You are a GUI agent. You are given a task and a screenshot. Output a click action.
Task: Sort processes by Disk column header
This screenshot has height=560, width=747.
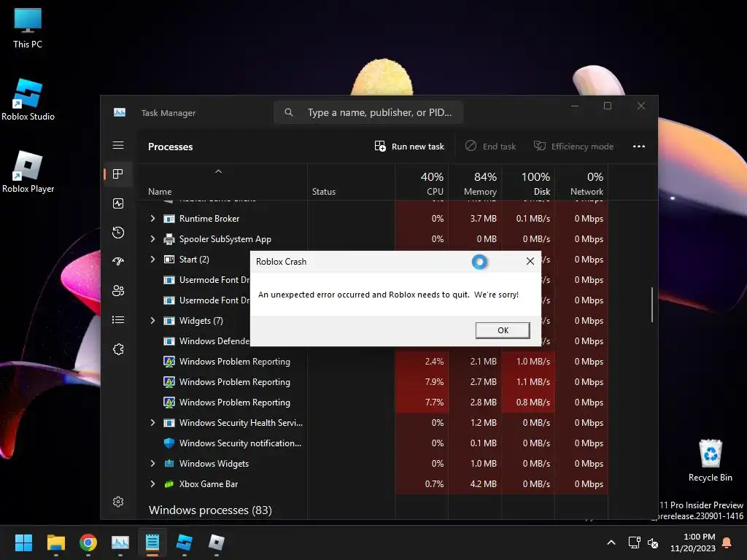(528, 183)
